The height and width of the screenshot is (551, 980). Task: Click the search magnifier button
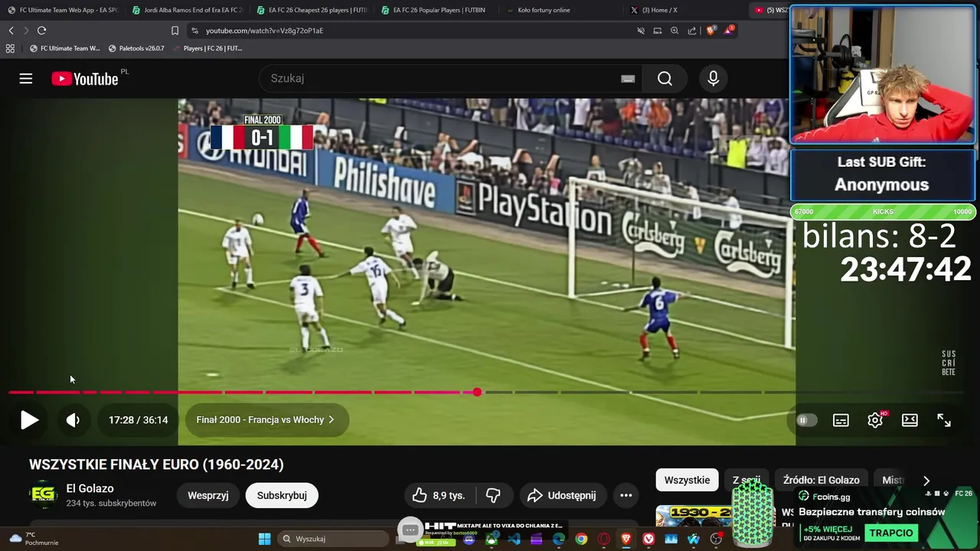pyautogui.click(x=665, y=79)
